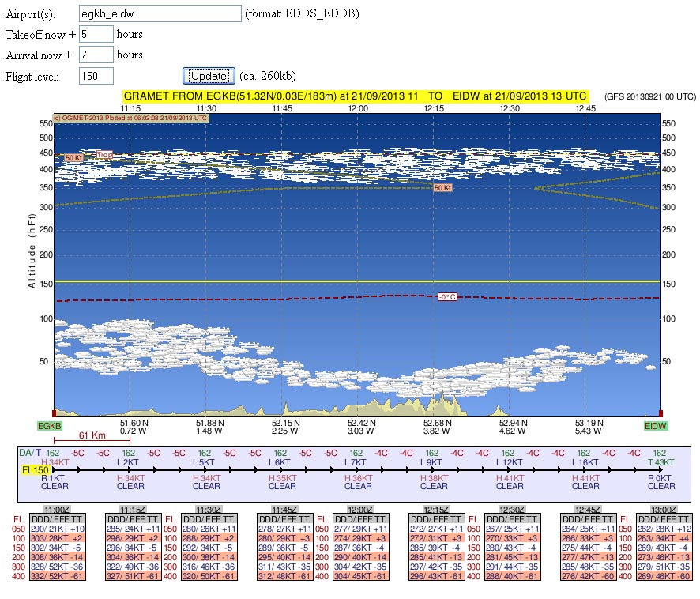Click the "T 43KT" tailwind value

tap(661, 462)
